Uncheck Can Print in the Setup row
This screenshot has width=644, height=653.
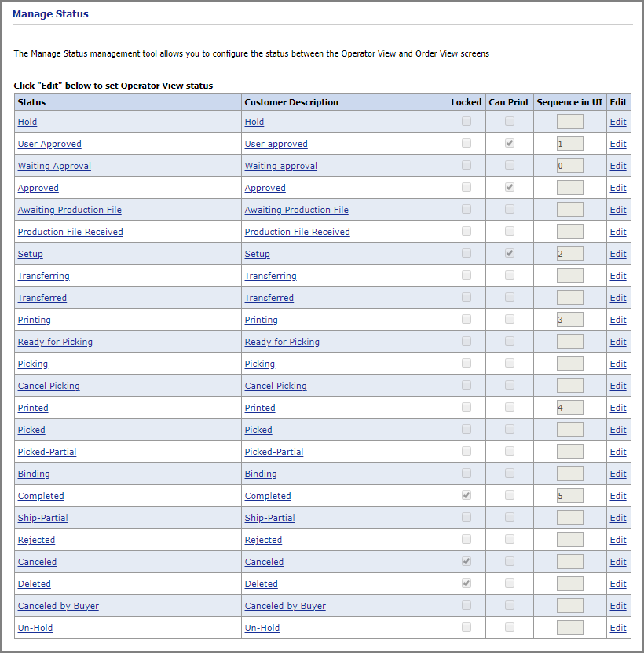tap(509, 253)
